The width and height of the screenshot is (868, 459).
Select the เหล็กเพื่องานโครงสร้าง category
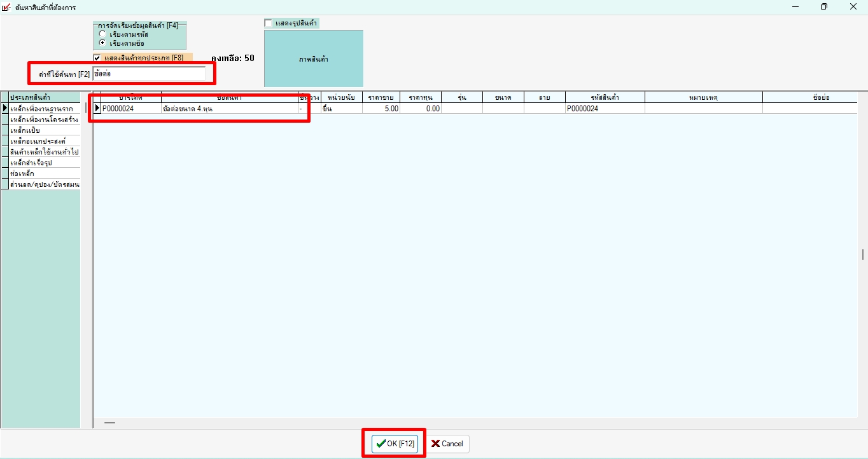tap(44, 120)
